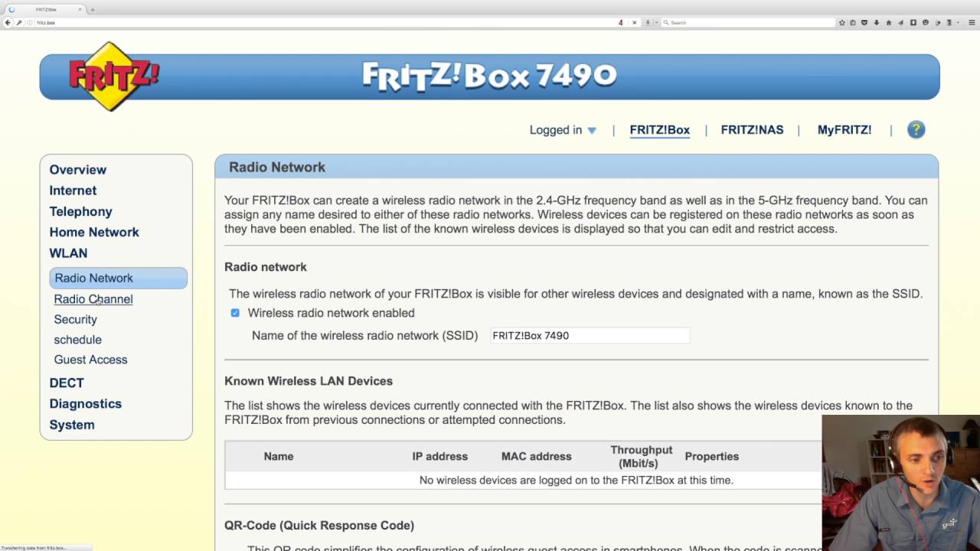Open a new browser tab with plus
The image size is (980, 551).
[93, 10]
